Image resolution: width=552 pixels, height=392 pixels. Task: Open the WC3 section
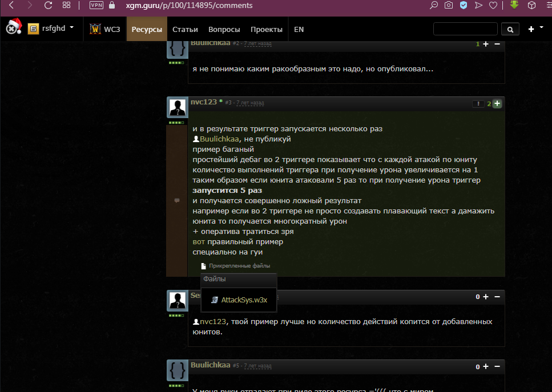pos(105,29)
